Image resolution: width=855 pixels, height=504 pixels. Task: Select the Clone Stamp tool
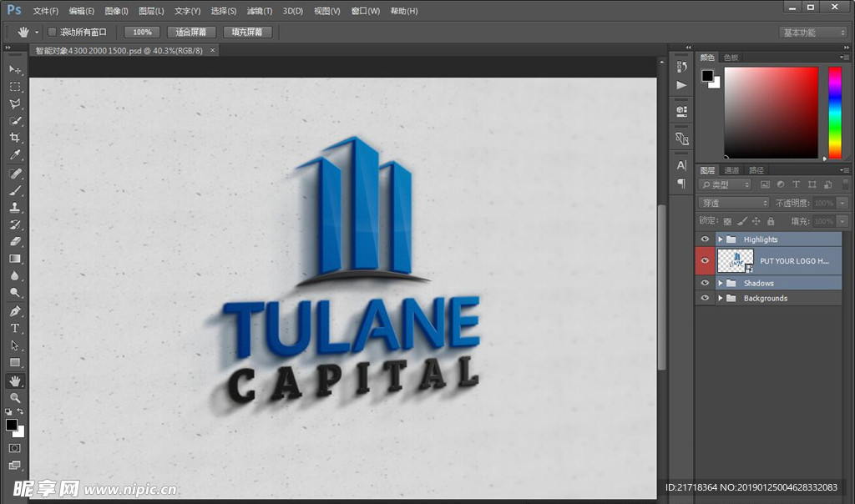click(x=15, y=207)
